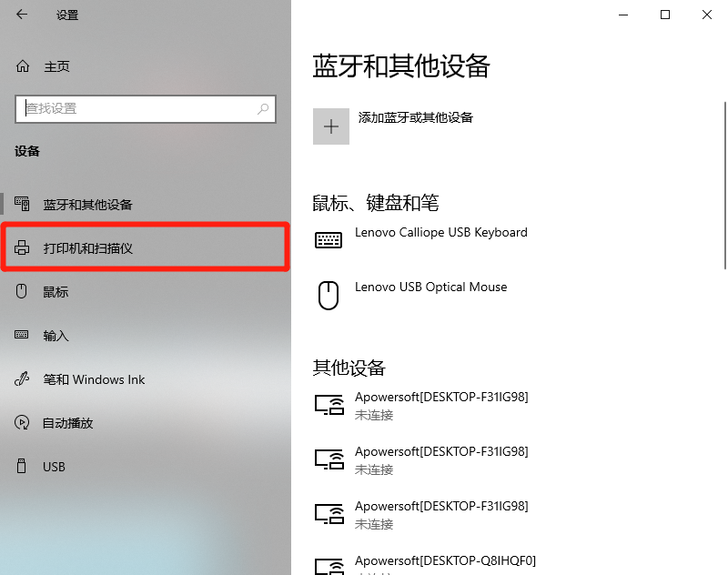The width and height of the screenshot is (728, 575).
Task: Focus the 查找设置 search field
Action: point(136,108)
